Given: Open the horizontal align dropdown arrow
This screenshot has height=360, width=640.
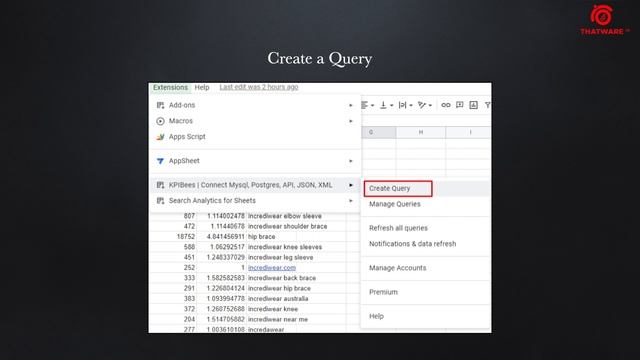Looking at the screenshot, I should pos(373,106).
